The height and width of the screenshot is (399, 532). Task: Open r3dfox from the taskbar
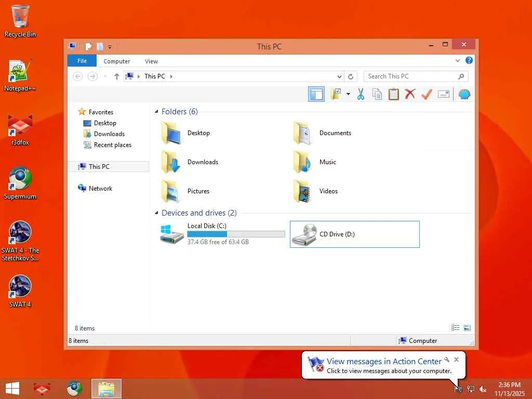click(x=42, y=389)
